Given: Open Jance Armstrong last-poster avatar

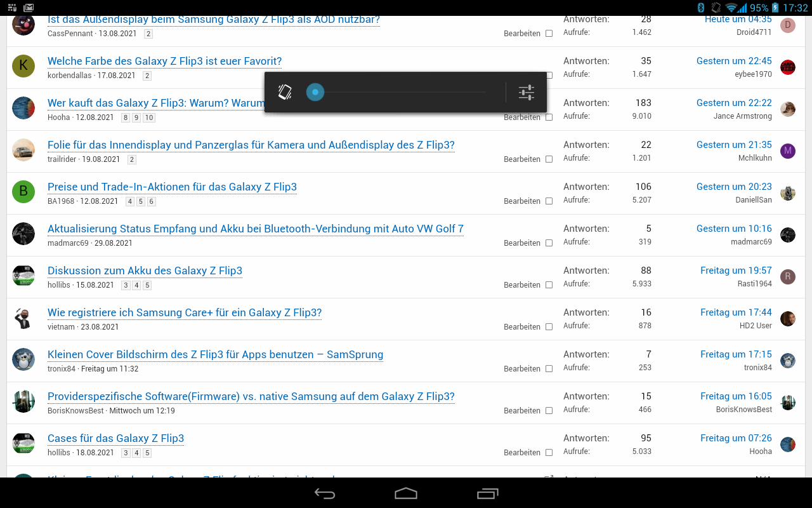Looking at the screenshot, I should (788, 109).
